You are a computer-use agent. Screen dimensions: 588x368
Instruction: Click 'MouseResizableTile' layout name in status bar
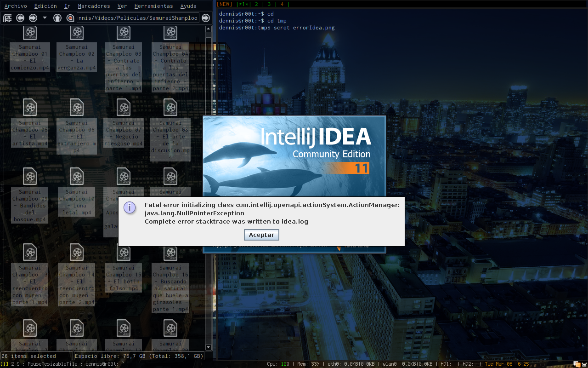tap(53, 364)
